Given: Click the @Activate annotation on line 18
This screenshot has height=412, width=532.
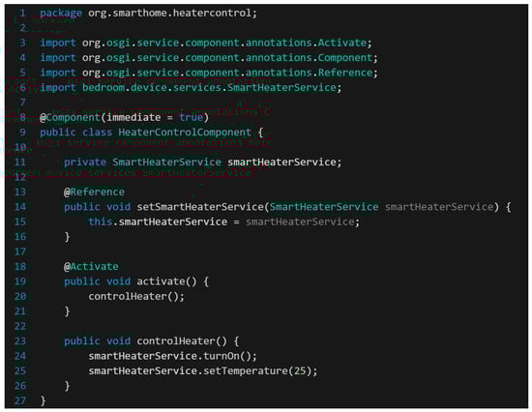Looking at the screenshot, I should pyautogui.click(x=91, y=267).
